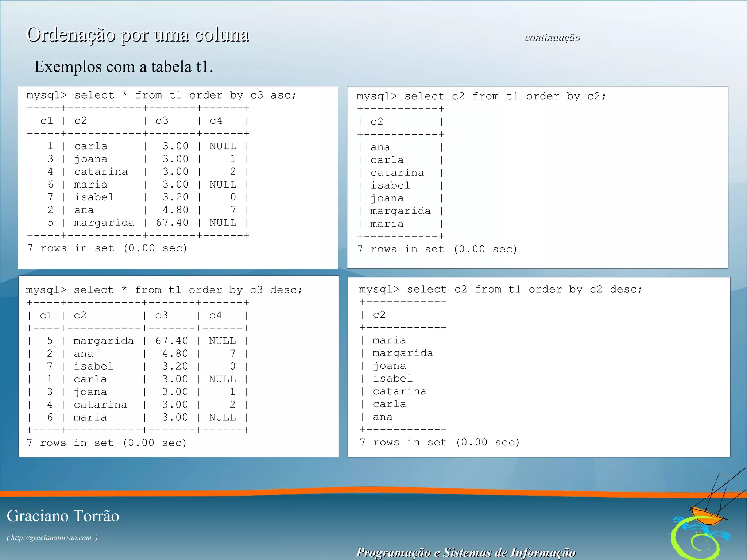Click the slide title 'Ordenação por uma coluna'
Screen dimensions: 747x560
pos(138,35)
